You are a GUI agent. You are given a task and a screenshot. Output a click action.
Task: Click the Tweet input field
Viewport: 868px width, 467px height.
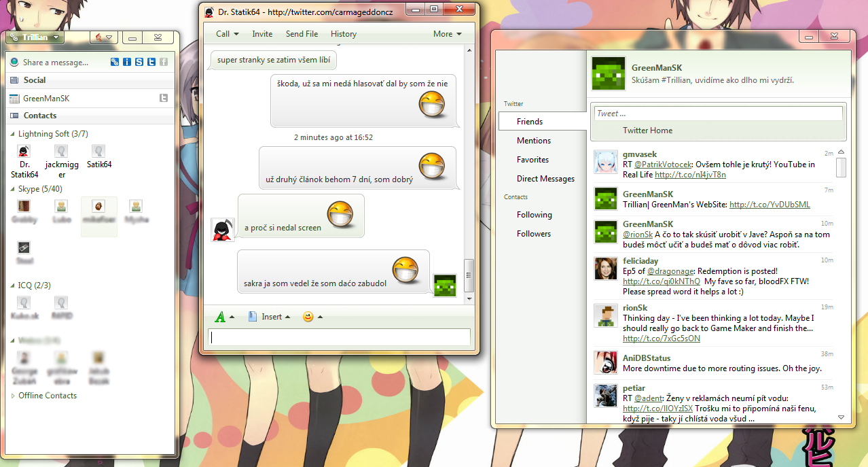click(x=719, y=114)
